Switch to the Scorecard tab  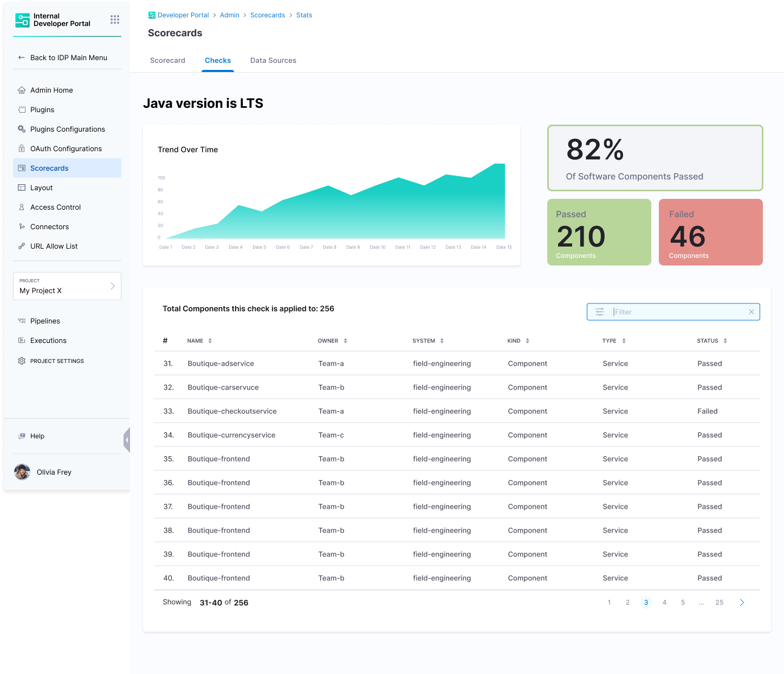(x=167, y=61)
